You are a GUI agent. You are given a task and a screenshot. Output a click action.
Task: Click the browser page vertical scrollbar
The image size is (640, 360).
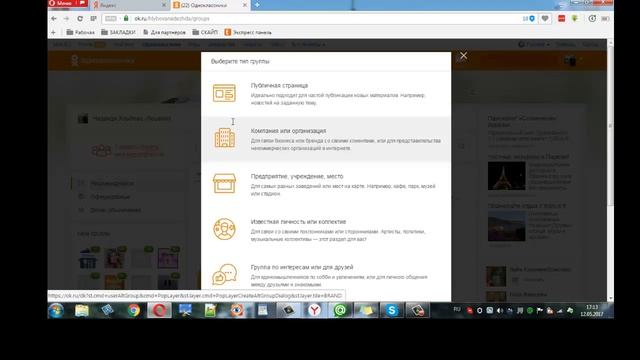coord(610,127)
